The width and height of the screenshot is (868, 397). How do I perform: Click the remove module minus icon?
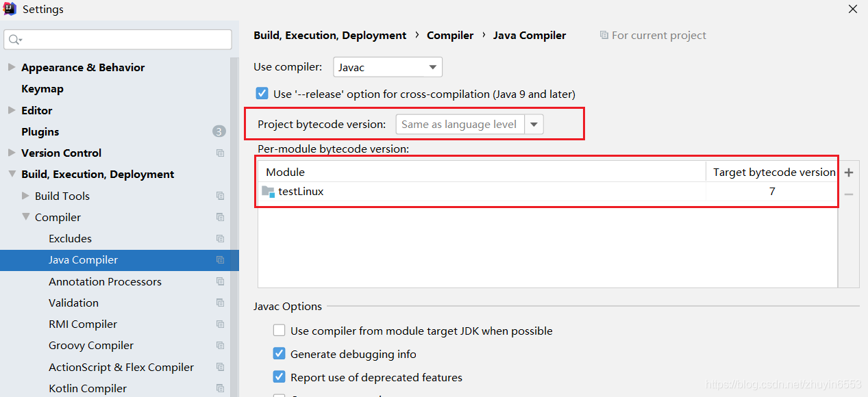click(849, 194)
